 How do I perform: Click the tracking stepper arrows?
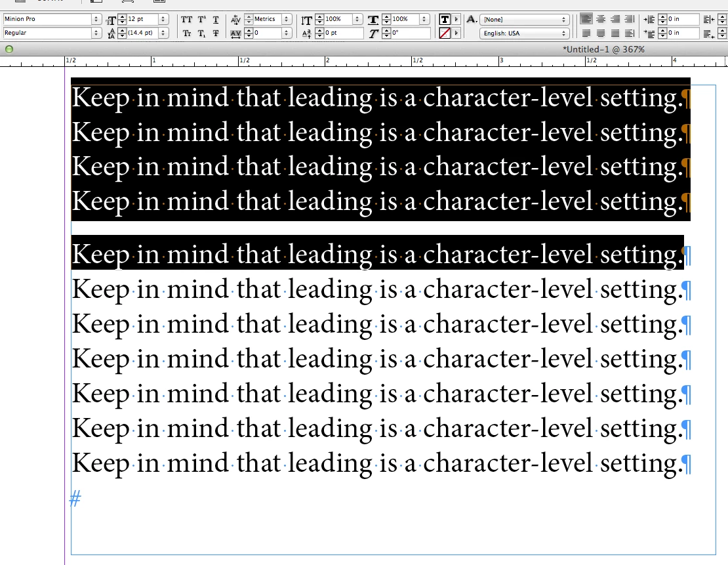pos(249,33)
